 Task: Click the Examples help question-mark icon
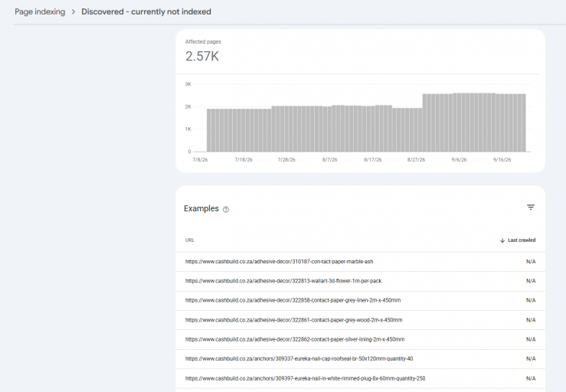[226, 209]
